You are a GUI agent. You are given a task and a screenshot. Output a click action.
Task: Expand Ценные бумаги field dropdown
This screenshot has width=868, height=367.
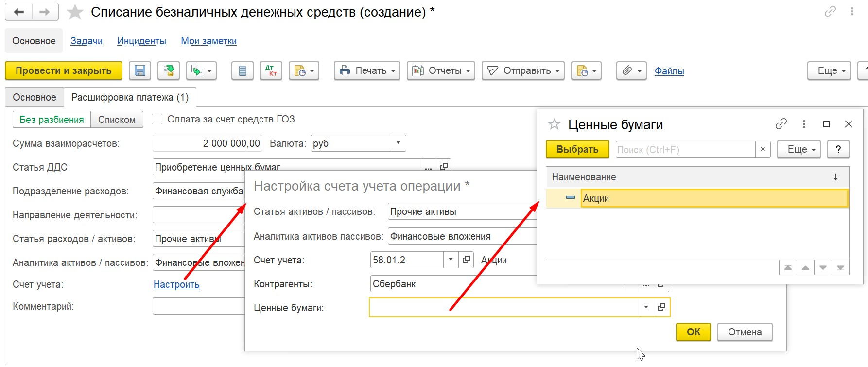pyautogui.click(x=646, y=307)
